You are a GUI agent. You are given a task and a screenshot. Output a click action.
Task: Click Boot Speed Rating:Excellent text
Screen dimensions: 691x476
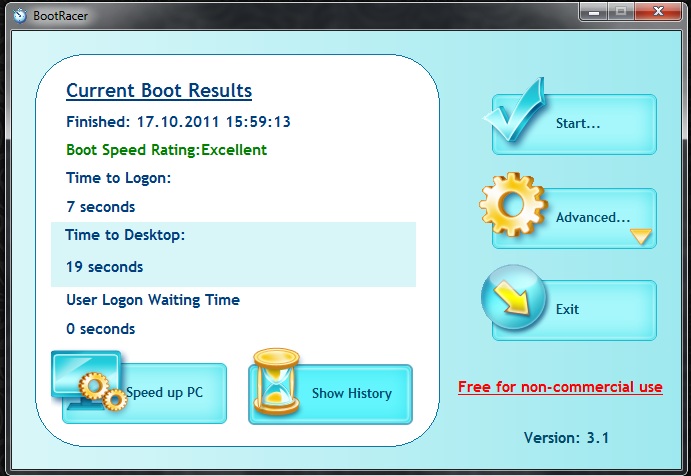167,150
